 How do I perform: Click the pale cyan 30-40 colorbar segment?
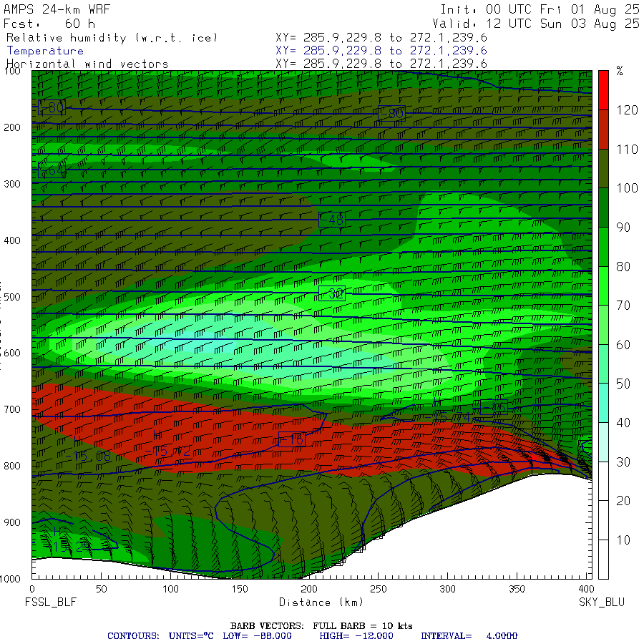tap(603, 442)
